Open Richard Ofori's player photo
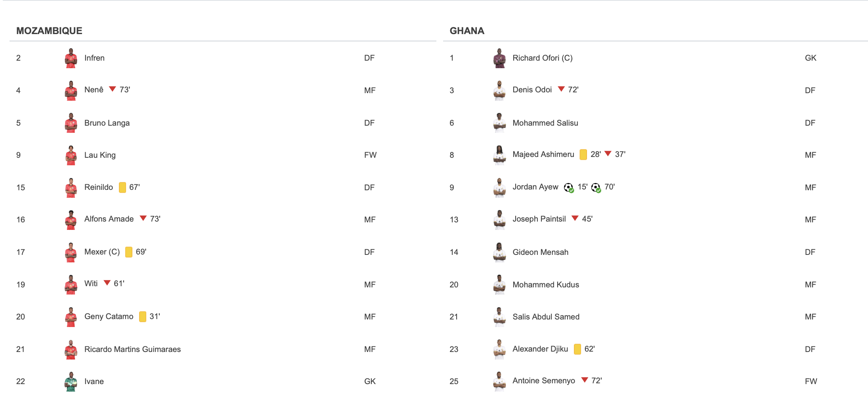Viewport: 868px width, 394px height. (x=499, y=58)
